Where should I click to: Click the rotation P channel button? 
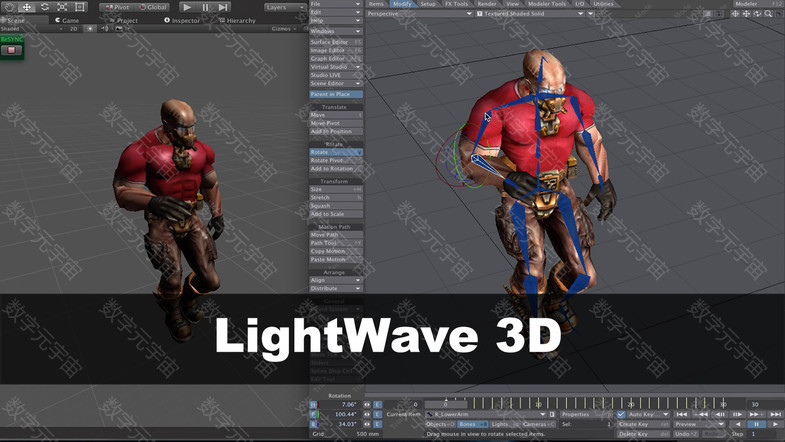313,414
